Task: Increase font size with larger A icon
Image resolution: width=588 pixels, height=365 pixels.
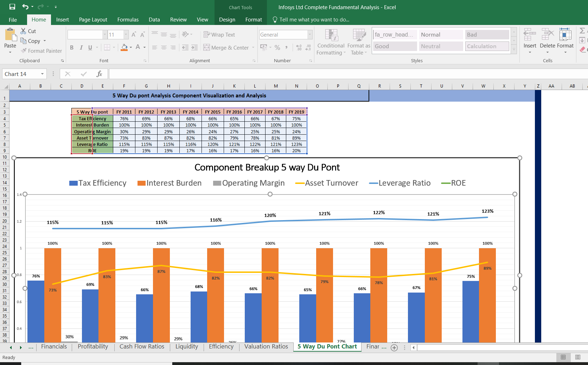Action: point(134,34)
